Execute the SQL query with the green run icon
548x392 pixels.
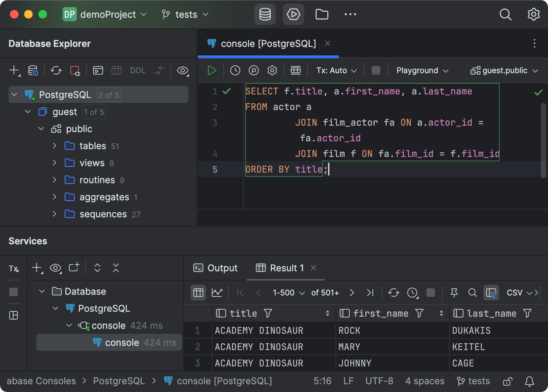click(x=211, y=70)
